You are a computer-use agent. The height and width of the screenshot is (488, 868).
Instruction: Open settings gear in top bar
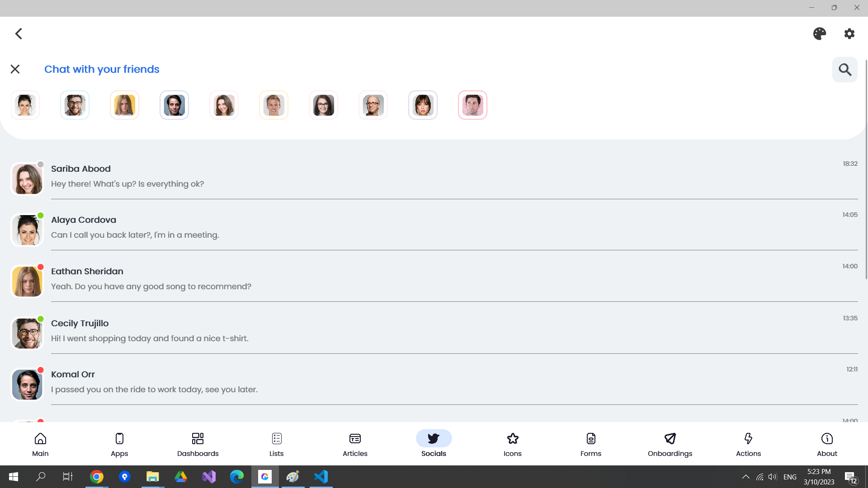(849, 34)
